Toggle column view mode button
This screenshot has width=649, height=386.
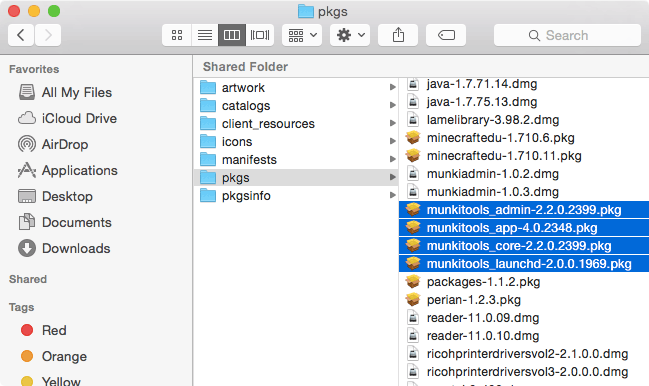coord(232,35)
